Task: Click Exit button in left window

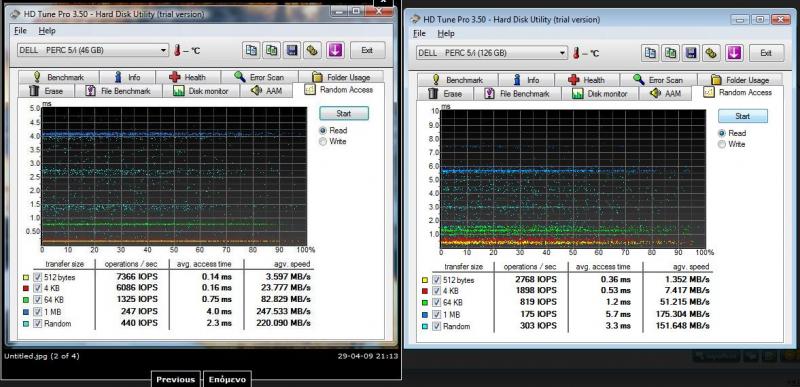Action: tap(367, 50)
